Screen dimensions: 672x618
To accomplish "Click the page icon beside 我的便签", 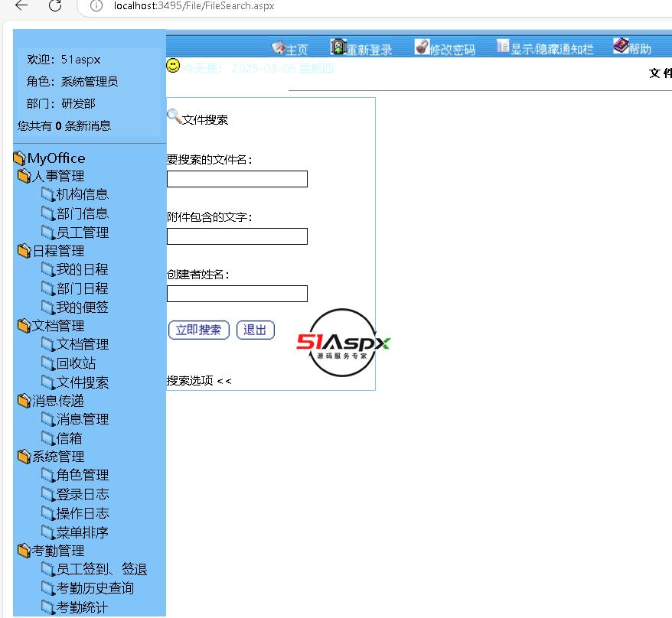I will [48, 307].
